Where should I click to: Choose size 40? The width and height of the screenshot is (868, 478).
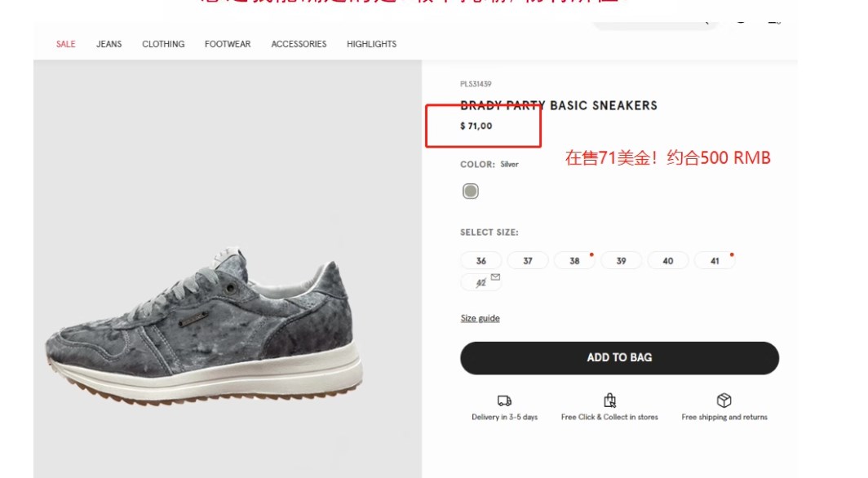[668, 260]
